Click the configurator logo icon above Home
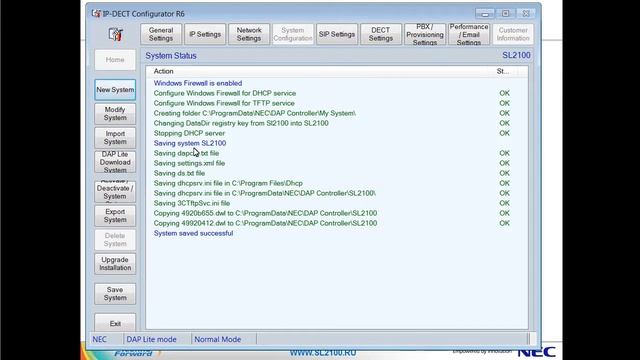The width and height of the screenshot is (640, 360). point(116,34)
